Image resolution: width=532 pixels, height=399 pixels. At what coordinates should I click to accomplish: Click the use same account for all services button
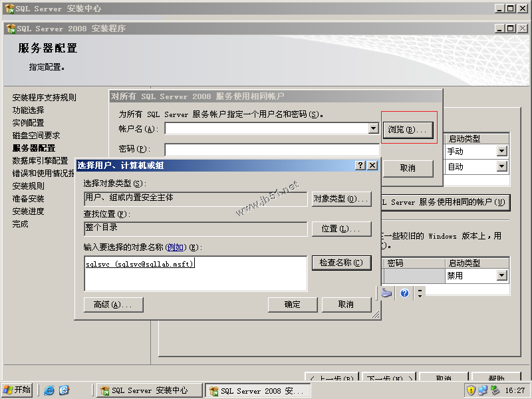coord(446,203)
